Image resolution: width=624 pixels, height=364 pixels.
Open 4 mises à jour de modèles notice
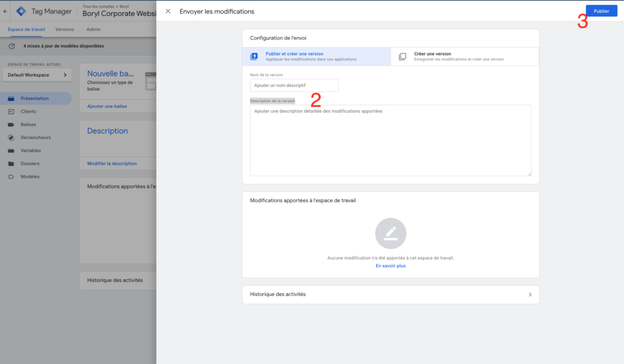63,46
